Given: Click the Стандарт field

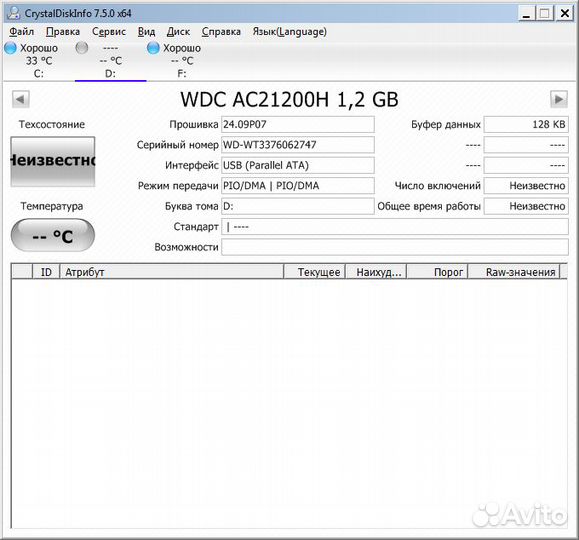Looking at the screenshot, I should [x=395, y=226].
